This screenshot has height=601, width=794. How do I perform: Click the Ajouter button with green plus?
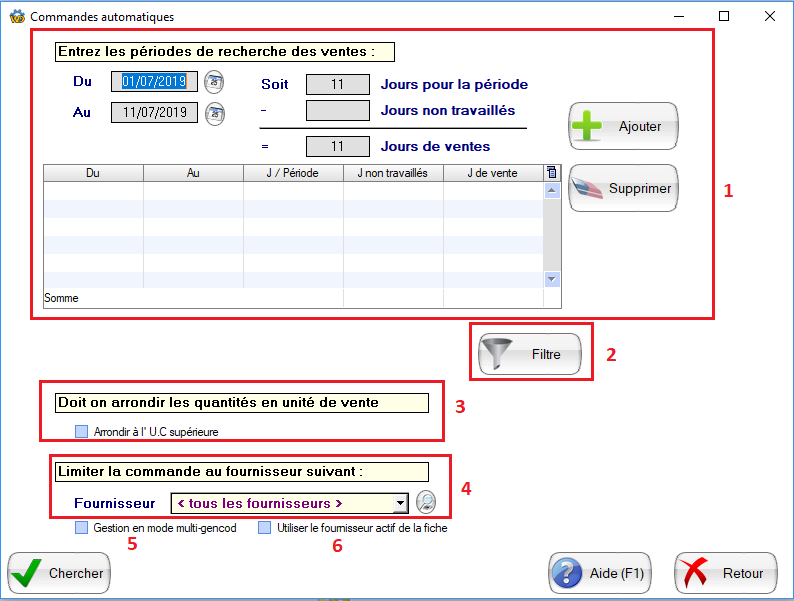coord(623,127)
